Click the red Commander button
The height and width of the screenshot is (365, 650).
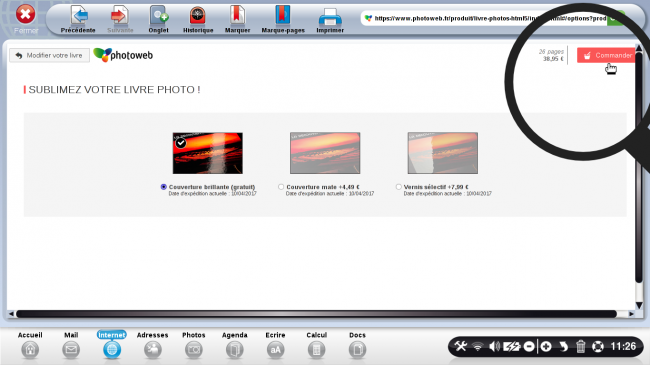(x=606, y=55)
